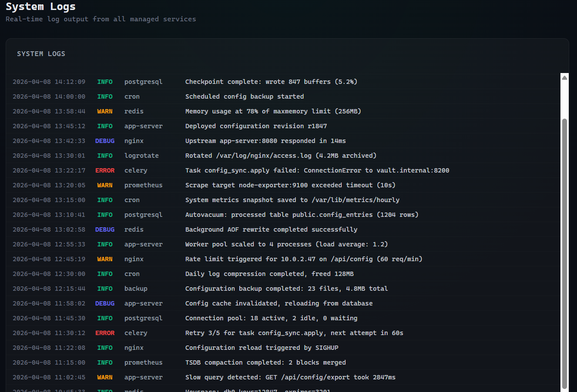Image resolution: width=577 pixels, height=392 pixels.
Task: Click timestamp 2026-04-08 13:42:33
Action: (49, 141)
